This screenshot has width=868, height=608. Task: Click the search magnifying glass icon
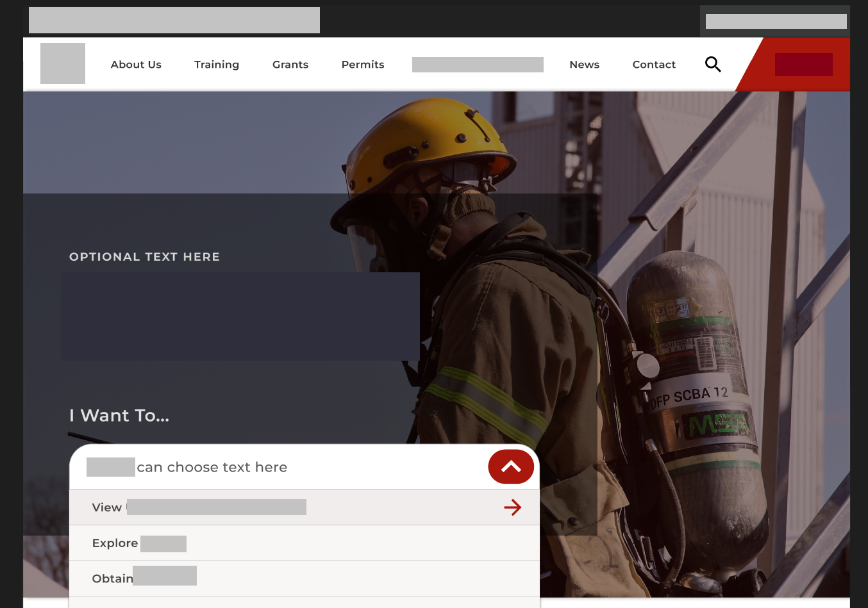713,64
